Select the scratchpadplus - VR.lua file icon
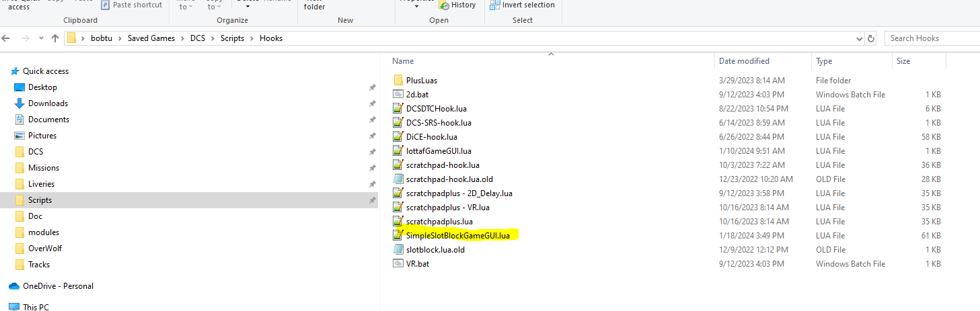The height and width of the screenshot is (311, 980). [x=398, y=208]
